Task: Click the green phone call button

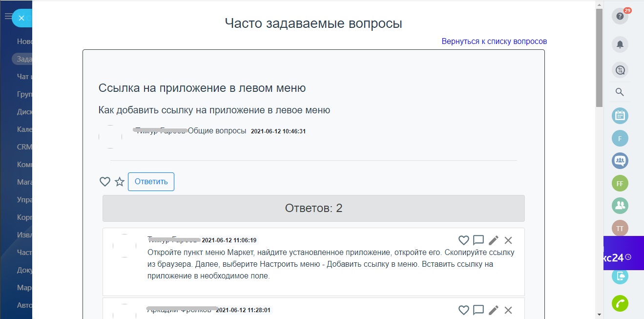Action: 620,303
